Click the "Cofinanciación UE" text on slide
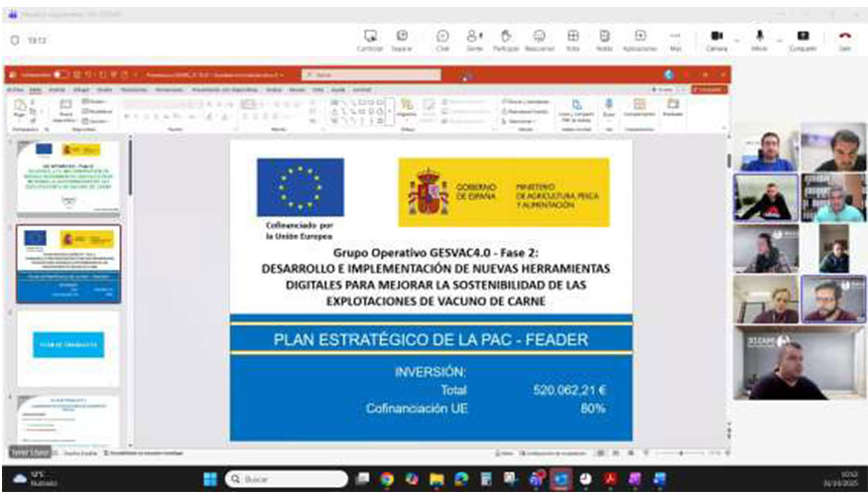 [x=417, y=409]
